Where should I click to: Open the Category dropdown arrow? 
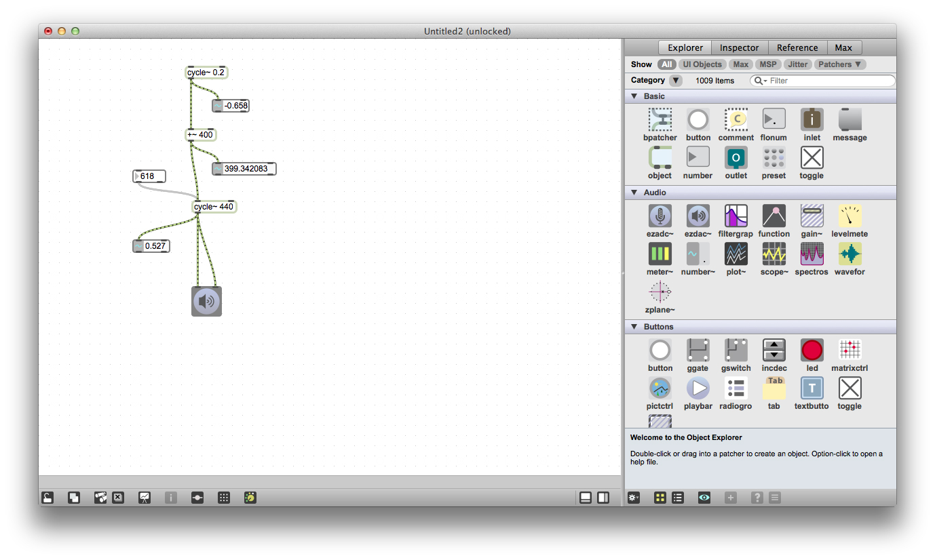click(675, 81)
